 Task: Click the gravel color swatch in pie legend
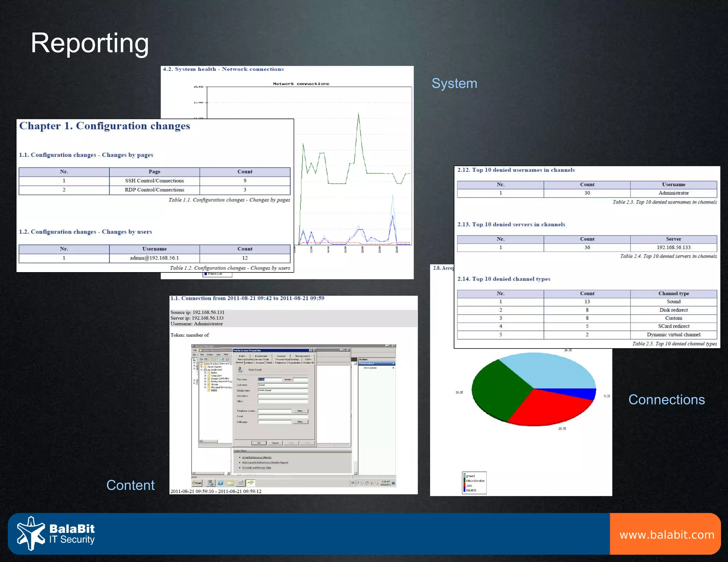pyautogui.click(x=464, y=476)
